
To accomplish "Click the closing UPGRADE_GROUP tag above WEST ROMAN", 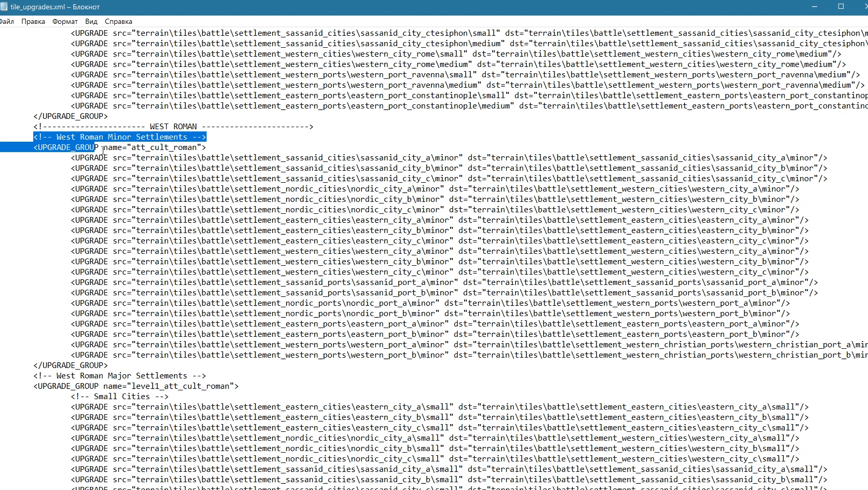I will pos(71,116).
